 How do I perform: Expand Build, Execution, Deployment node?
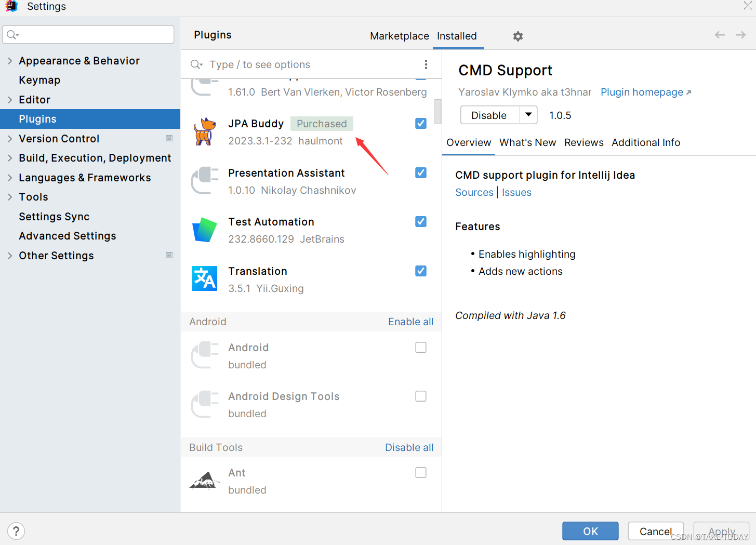(10, 158)
